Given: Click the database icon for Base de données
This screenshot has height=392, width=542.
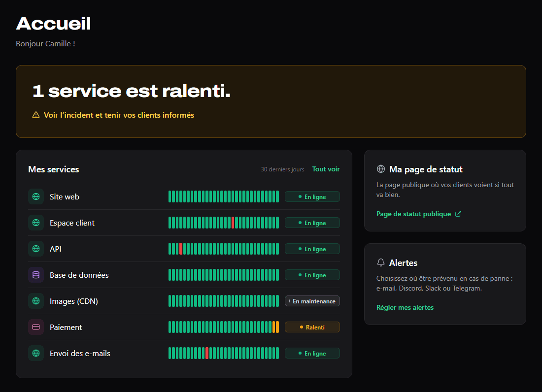Looking at the screenshot, I should click(36, 275).
